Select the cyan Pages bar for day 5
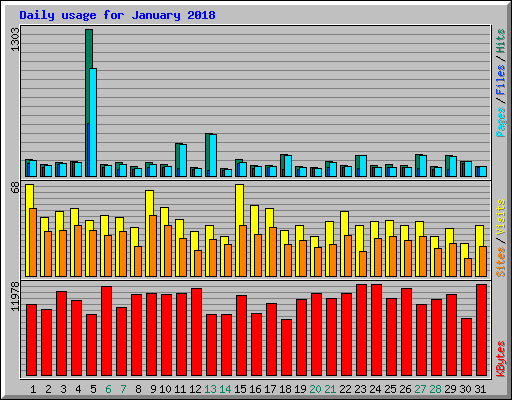The image size is (512, 400). [x=93, y=122]
